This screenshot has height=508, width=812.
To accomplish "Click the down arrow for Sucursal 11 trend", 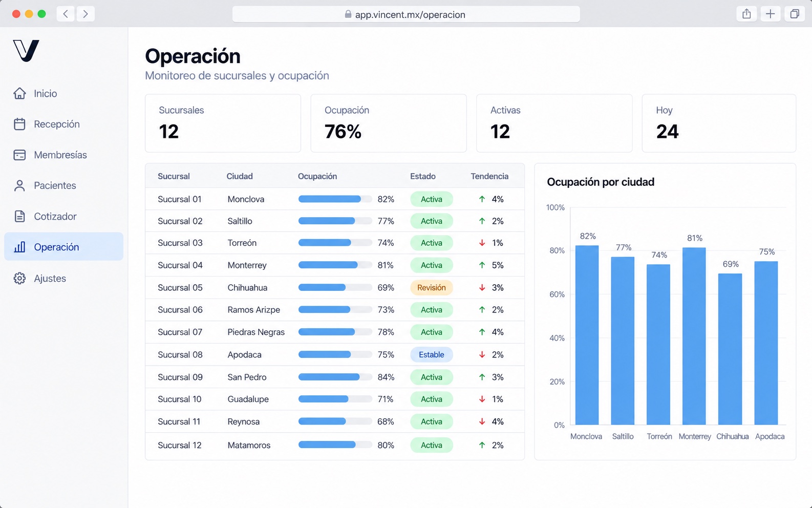I will pos(482,421).
